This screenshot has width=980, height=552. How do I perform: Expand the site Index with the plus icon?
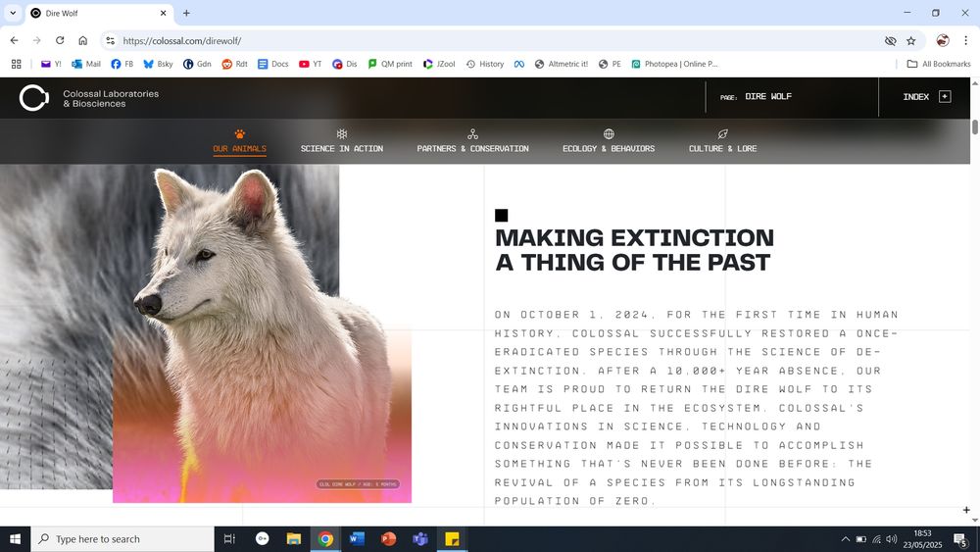945,96
